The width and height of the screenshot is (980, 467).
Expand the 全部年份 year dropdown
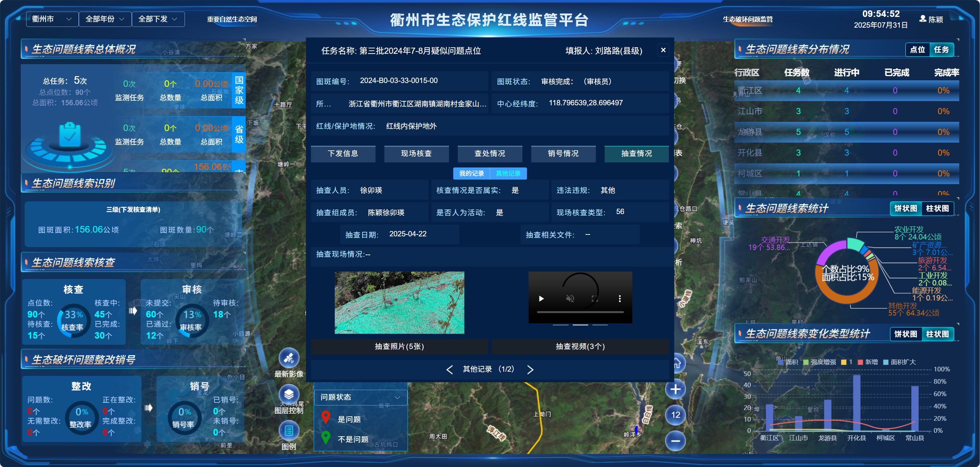click(x=105, y=19)
